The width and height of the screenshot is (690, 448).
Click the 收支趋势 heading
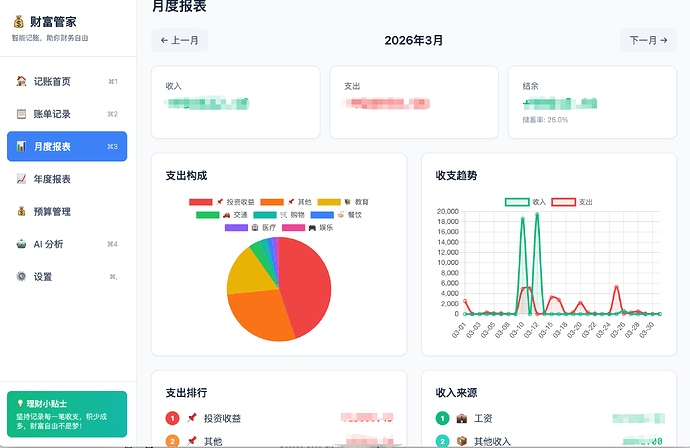point(456,176)
